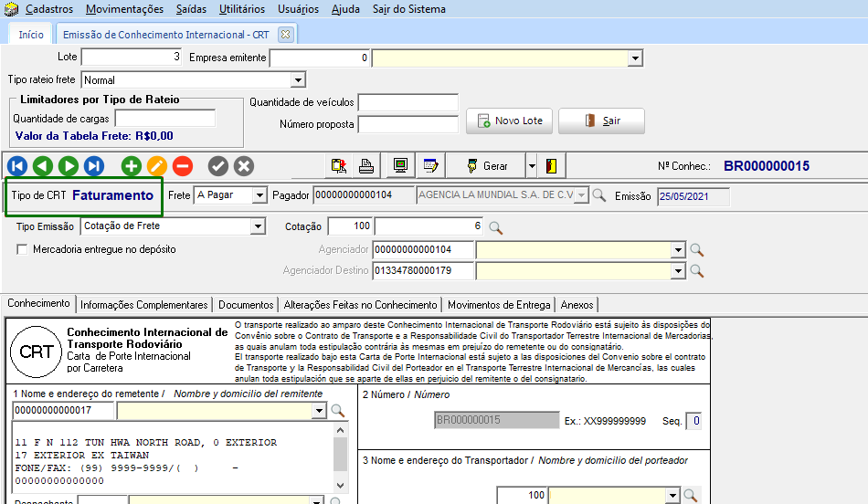The width and height of the screenshot is (868, 504).
Task: Search Pagador with magnifier icon
Action: click(x=599, y=195)
